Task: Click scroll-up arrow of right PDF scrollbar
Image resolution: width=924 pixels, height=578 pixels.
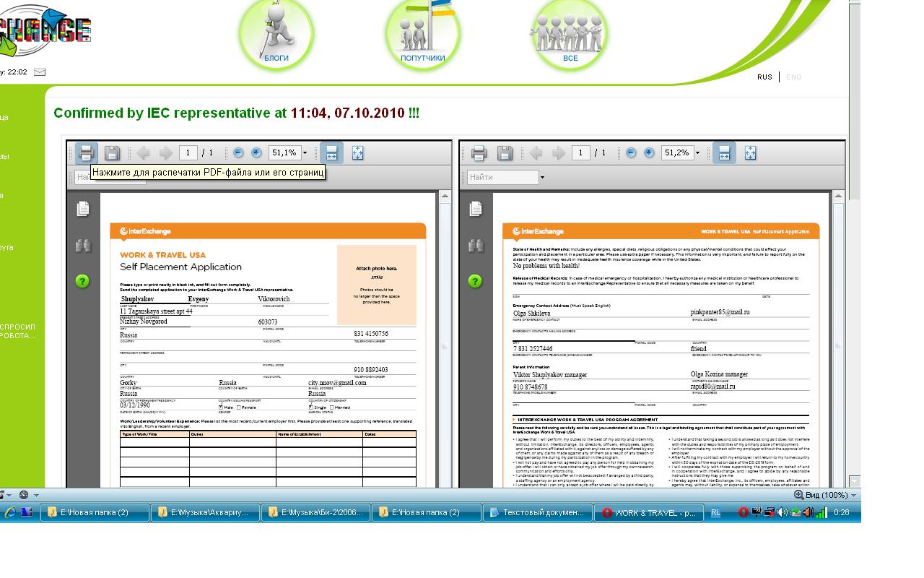Action: (x=837, y=197)
